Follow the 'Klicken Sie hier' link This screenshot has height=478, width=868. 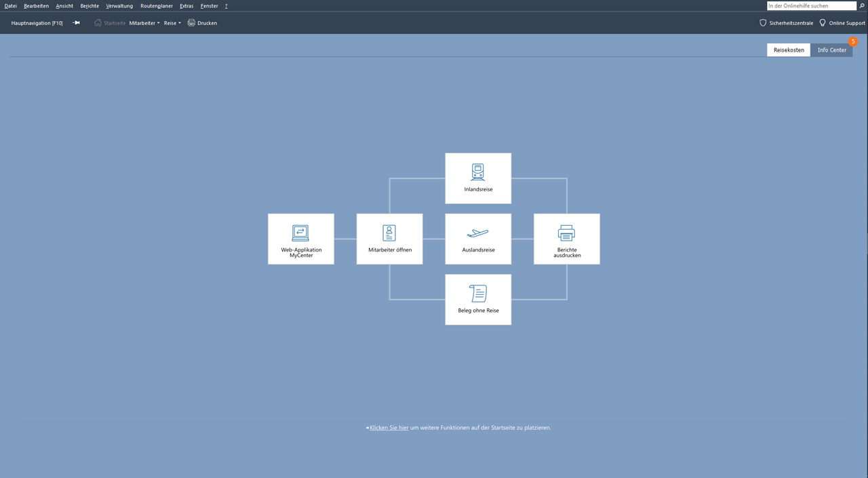389,428
